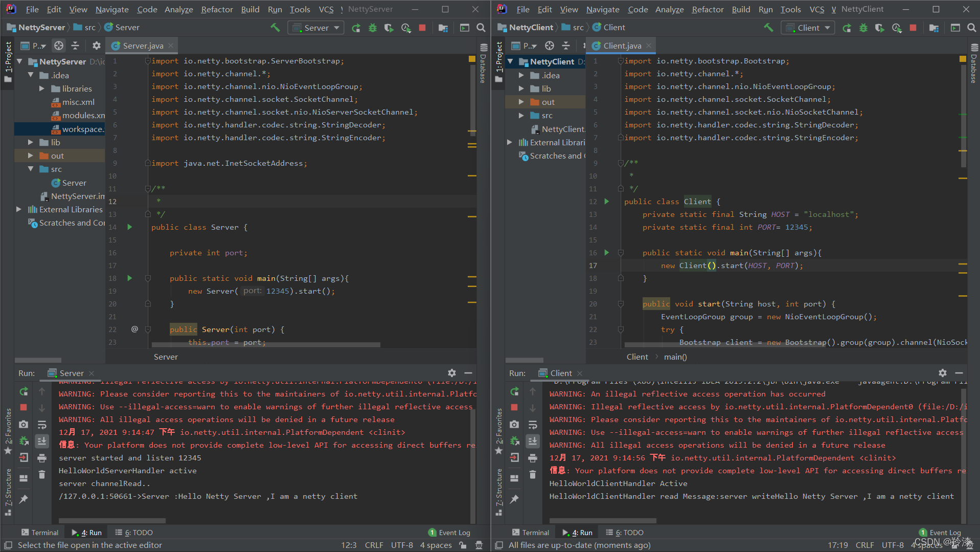The width and height of the screenshot is (980, 552).
Task: Open Navigate menu in NettyServer window
Action: [112, 9]
